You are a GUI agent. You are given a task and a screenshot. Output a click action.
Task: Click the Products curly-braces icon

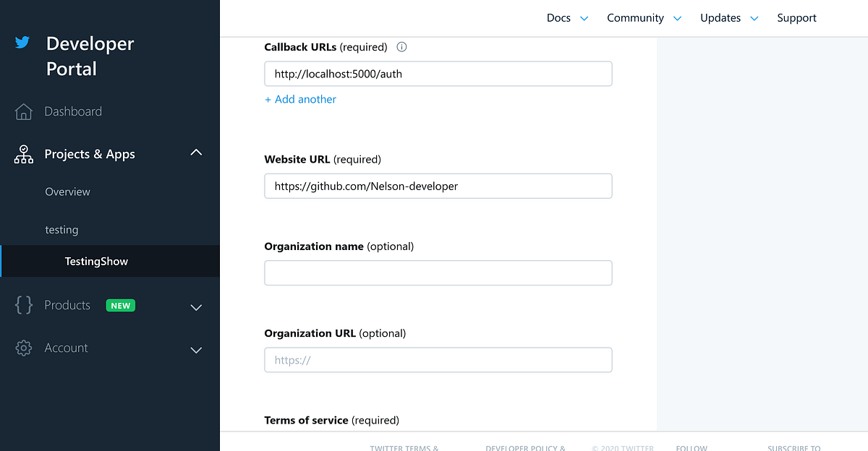(22, 305)
